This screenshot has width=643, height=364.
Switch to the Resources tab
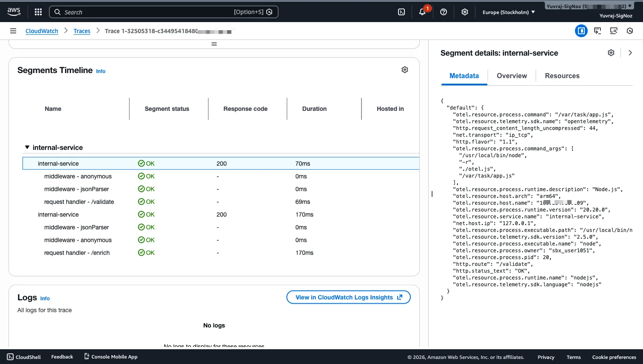pos(562,76)
